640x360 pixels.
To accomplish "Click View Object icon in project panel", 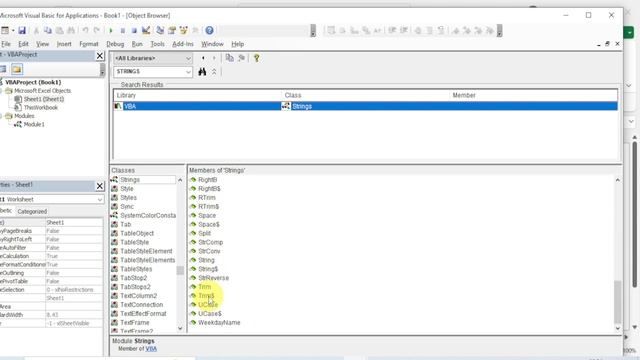I will click(3, 69).
